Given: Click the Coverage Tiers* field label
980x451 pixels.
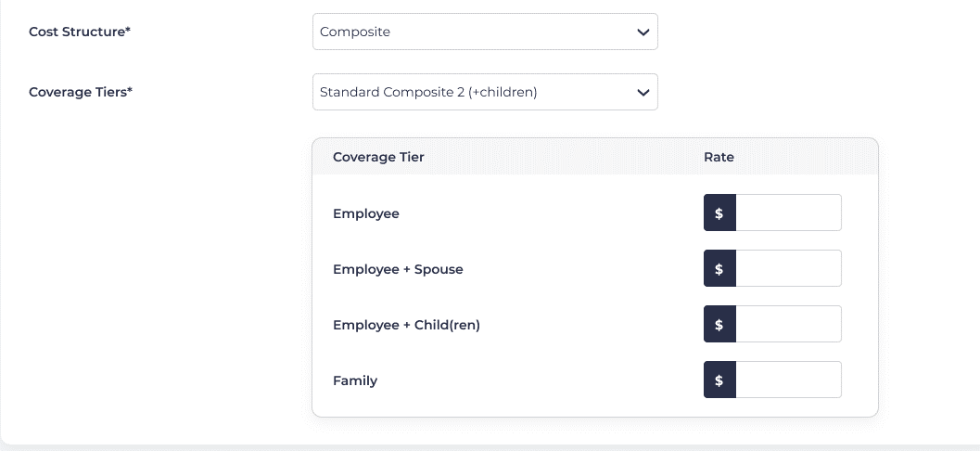Looking at the screenshot, I should coord(81,92).
